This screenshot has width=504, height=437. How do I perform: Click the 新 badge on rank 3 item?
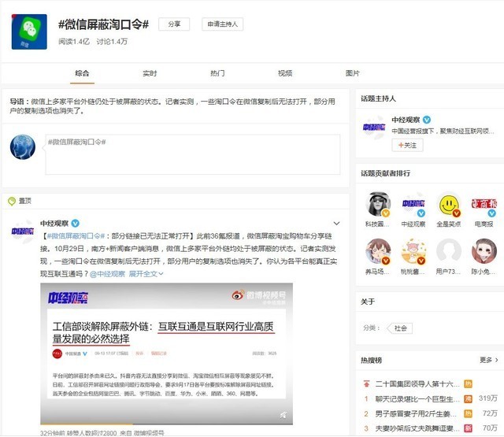[x=468, y=428]
